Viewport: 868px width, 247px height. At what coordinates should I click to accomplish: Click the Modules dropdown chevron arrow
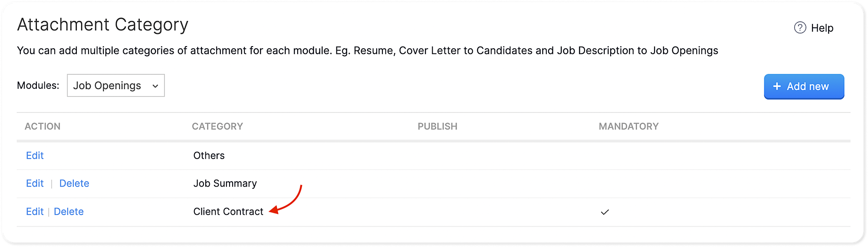point(155,86)
